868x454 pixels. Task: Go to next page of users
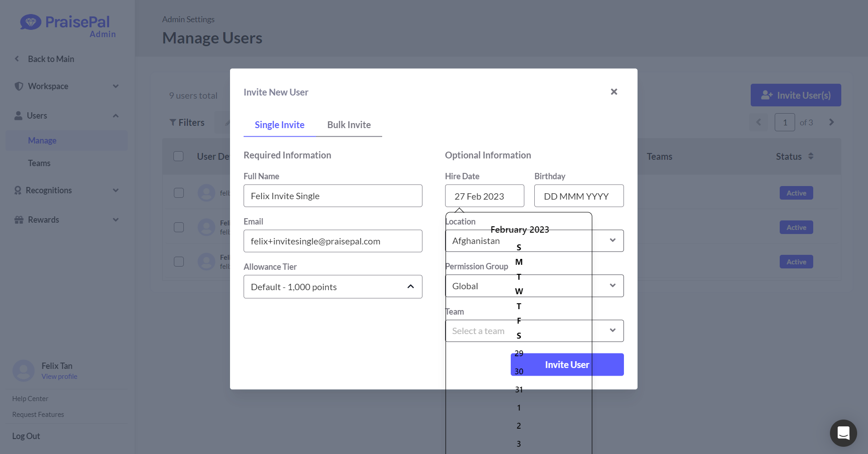(x=831, y=122)
